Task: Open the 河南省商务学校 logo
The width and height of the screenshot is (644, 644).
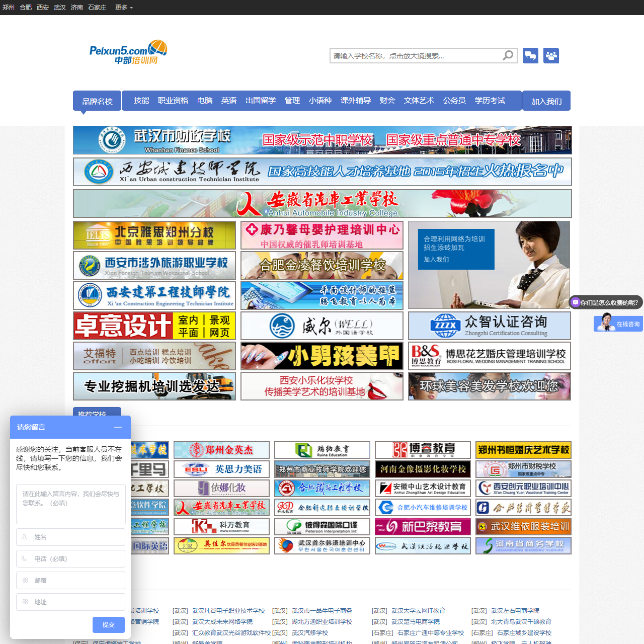Action: (523, 545)
